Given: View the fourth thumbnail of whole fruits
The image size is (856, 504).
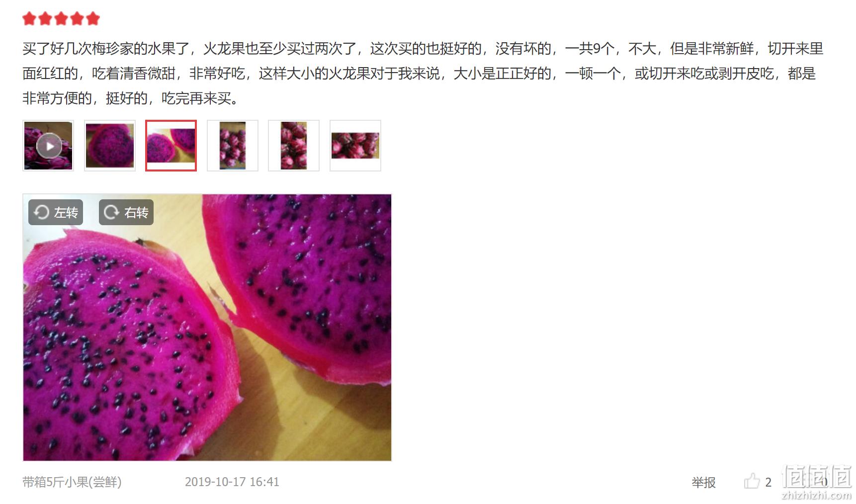Looking at the screenshot, I should click(233, 146).
